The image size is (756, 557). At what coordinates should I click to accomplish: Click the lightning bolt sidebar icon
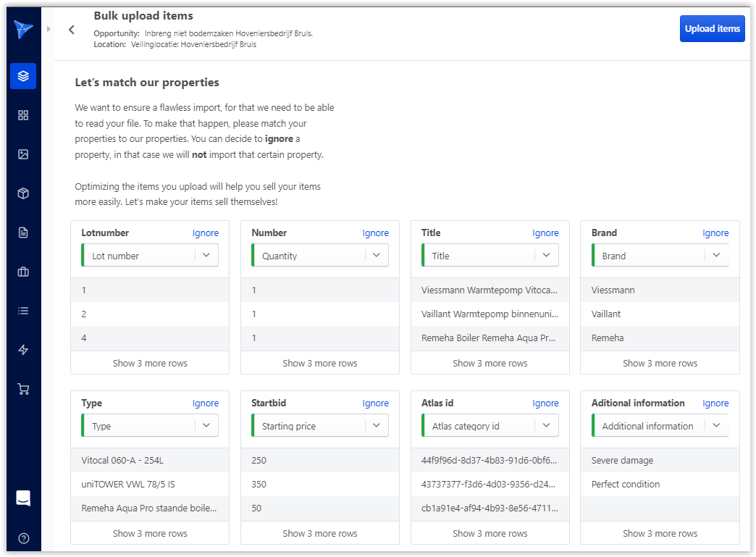click(x=23, y=350)
